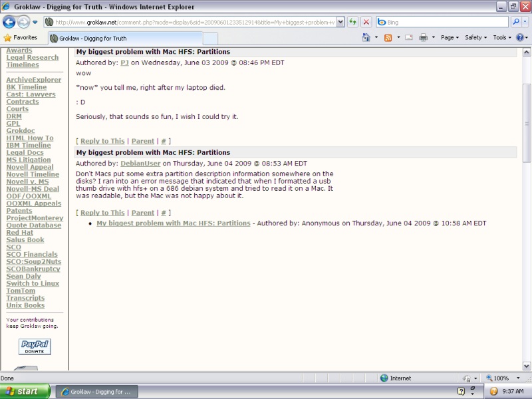
Task: Open the Transcripts sidebar link
Action: 25,298
